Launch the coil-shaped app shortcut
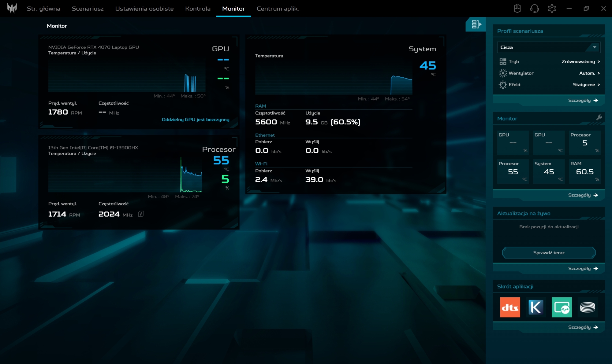This screenshot has height=364, width=612. pos(588,307)
